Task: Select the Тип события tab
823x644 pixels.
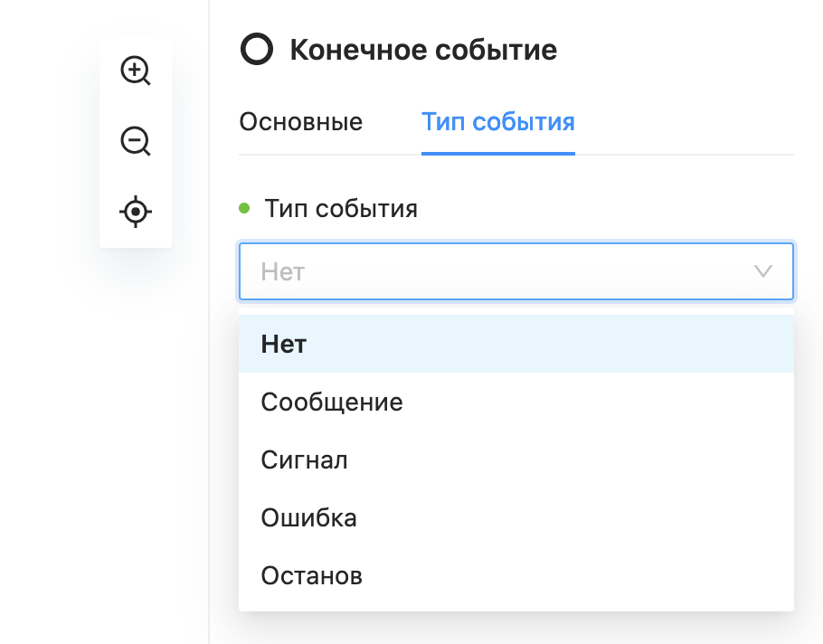Action: pos(497,121)
